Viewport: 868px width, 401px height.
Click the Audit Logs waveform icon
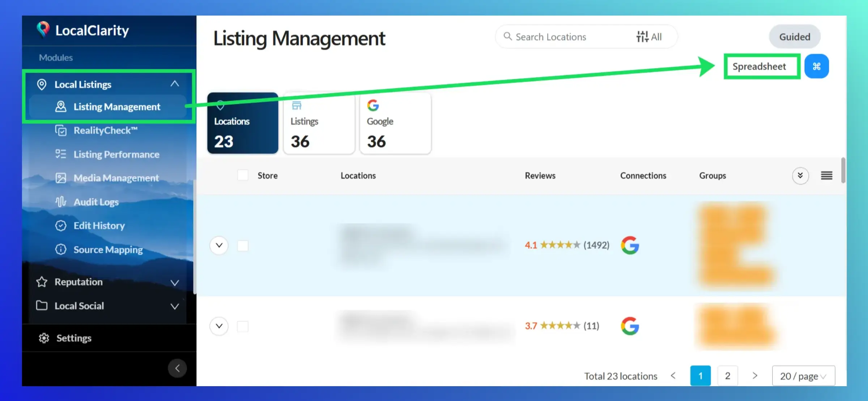pyautogui.click(x=61, y=202)
